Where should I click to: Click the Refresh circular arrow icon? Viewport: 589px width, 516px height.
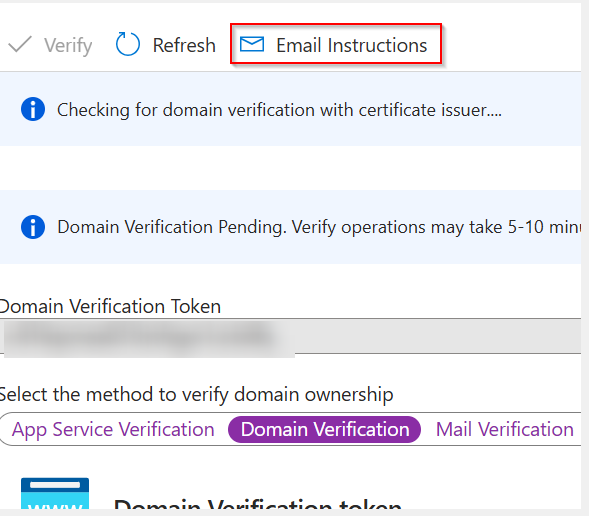pos(128,44)
